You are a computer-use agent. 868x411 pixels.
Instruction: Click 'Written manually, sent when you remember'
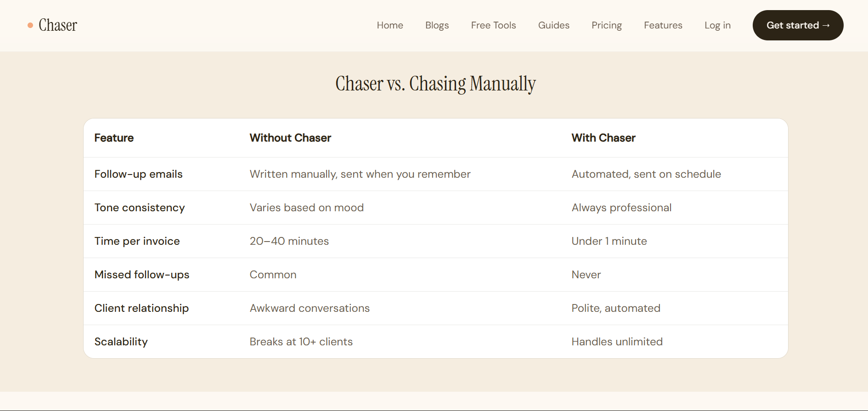point(360,174)
